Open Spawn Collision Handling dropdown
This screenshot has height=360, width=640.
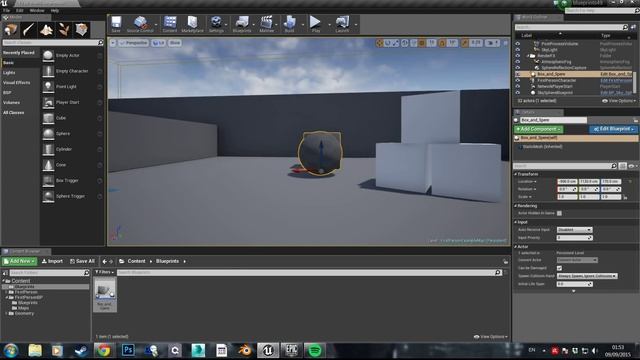coord(587,276)
